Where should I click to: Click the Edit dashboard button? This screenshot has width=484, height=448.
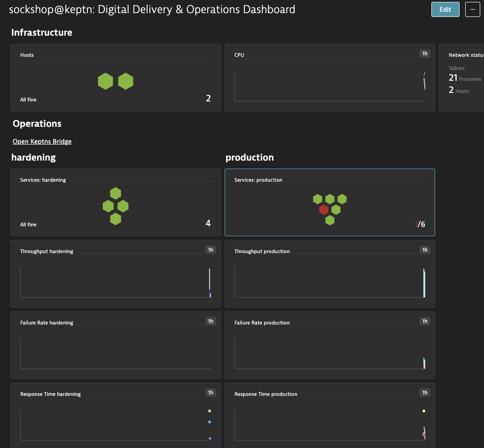coord(445,9)
